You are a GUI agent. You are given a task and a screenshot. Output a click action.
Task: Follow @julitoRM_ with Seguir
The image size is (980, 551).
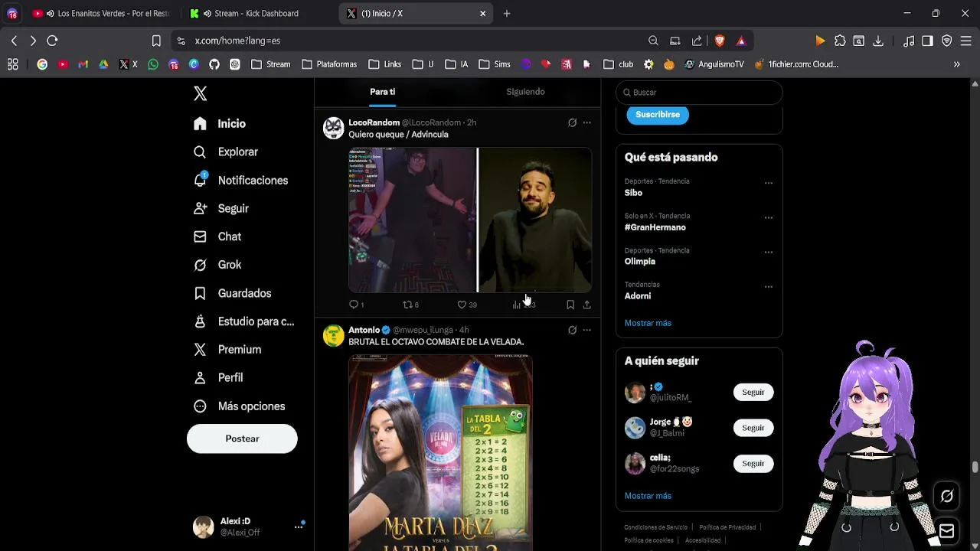point(753,393)
